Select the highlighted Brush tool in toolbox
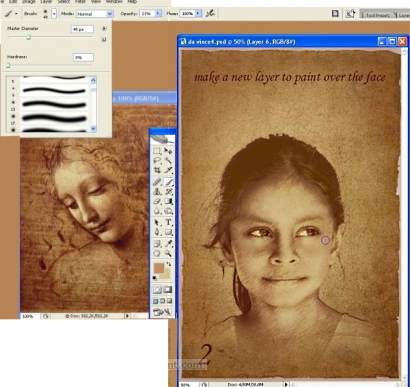Image resolution: width=410 pixels, height=387 pixels. (168, 182)
